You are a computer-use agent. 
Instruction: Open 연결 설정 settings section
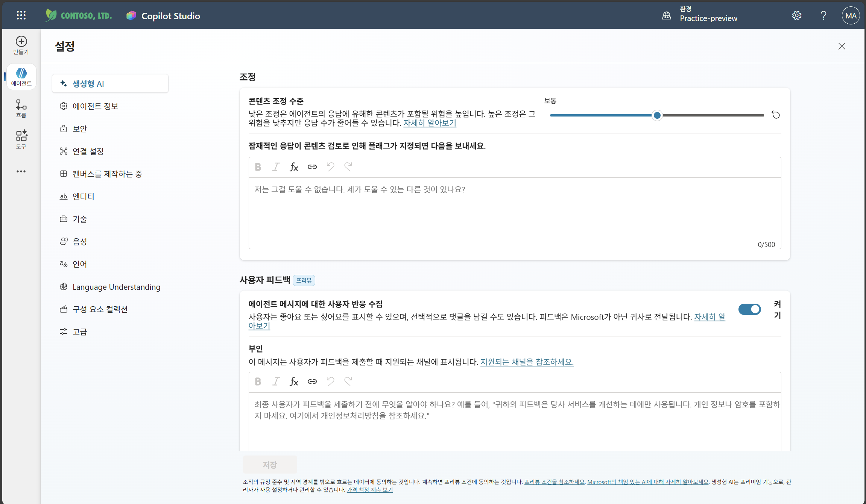click(110, 151)
